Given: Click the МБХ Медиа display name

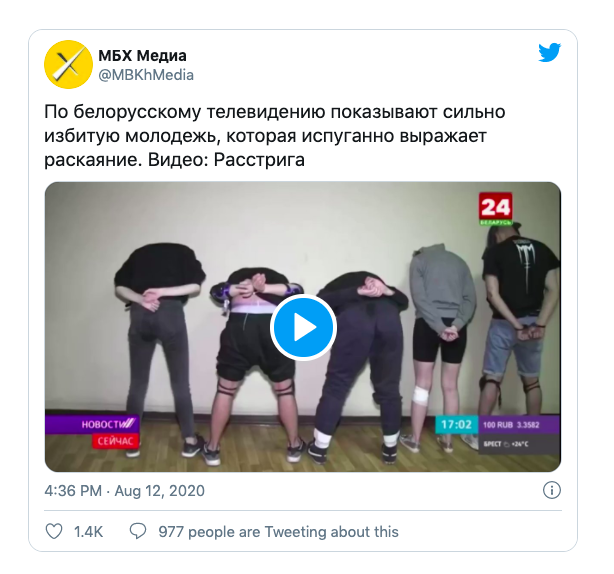Looking at the screenshot, I should (142, 56).
